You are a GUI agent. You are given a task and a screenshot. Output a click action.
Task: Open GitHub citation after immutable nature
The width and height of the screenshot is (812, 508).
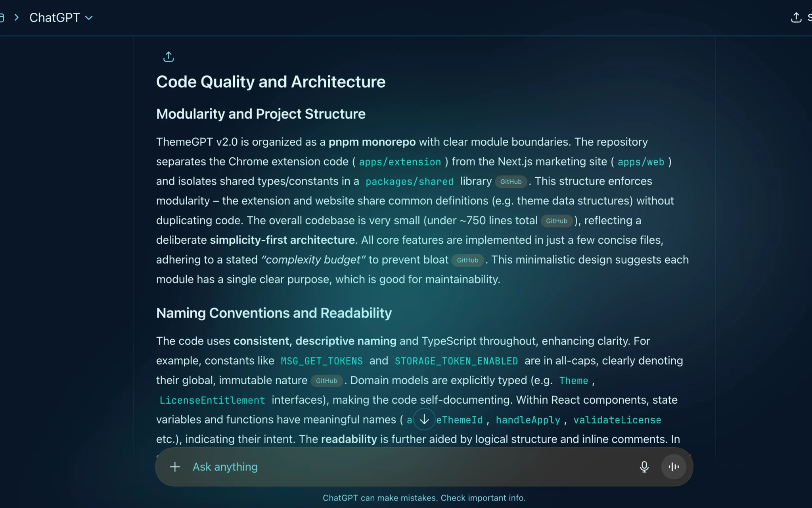326,381
